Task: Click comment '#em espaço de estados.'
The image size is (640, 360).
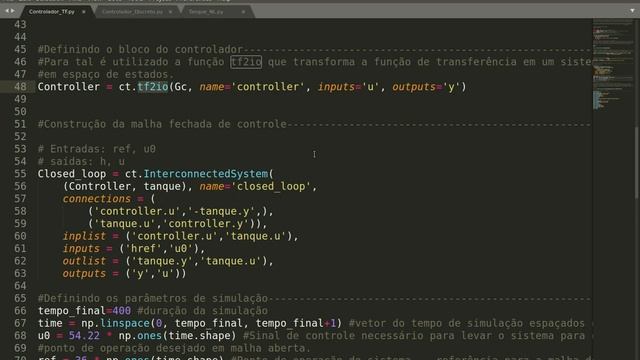Action: (106, 74)
